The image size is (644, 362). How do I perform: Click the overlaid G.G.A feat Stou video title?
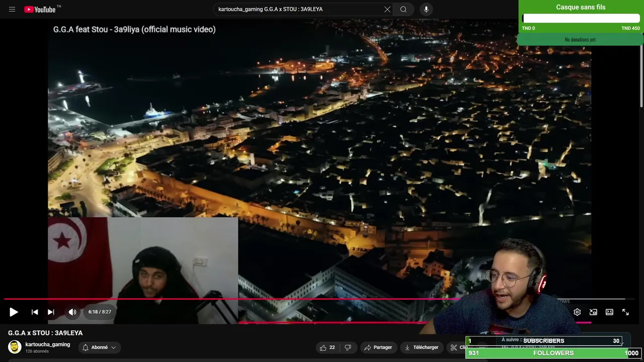pos(134,29)
